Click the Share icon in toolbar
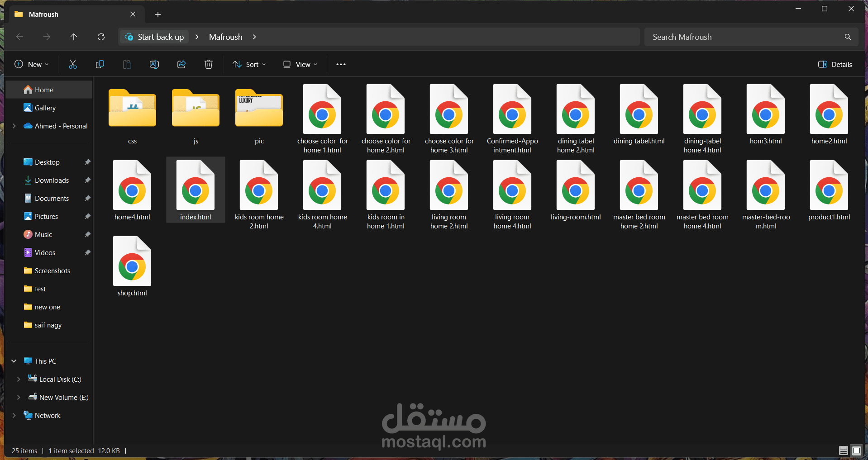The height and width of the screenshot is (460, 868). click(181, 64)
